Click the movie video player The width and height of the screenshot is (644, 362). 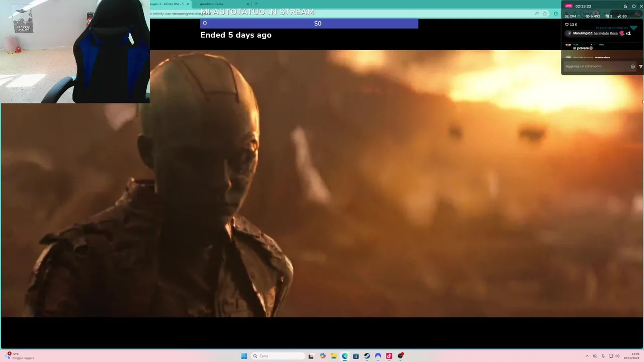click(x=322, y=184)
